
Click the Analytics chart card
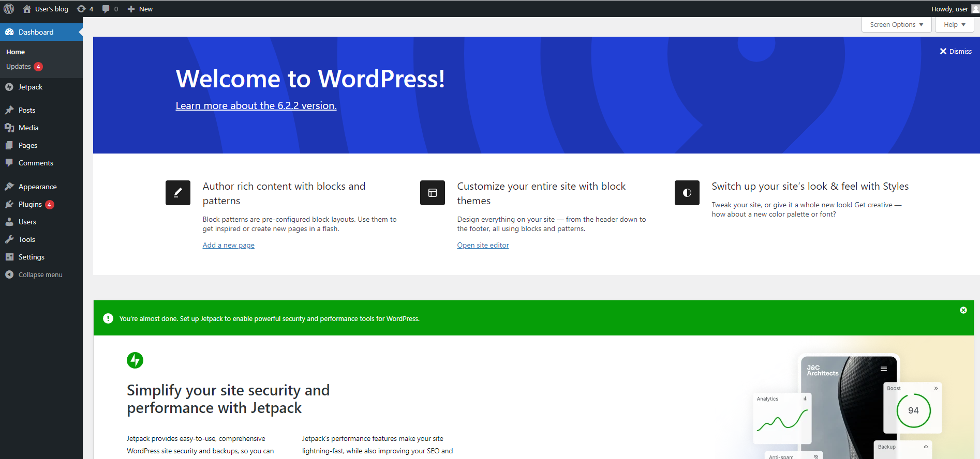coord(782,418)
